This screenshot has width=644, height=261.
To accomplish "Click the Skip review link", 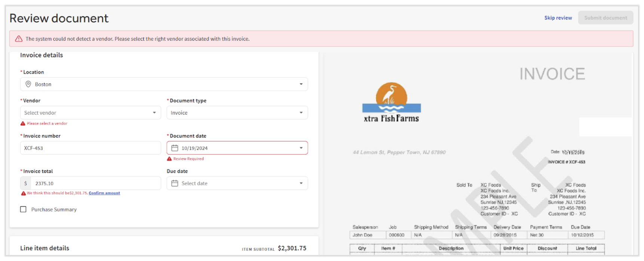I will (x=558, y=18).
